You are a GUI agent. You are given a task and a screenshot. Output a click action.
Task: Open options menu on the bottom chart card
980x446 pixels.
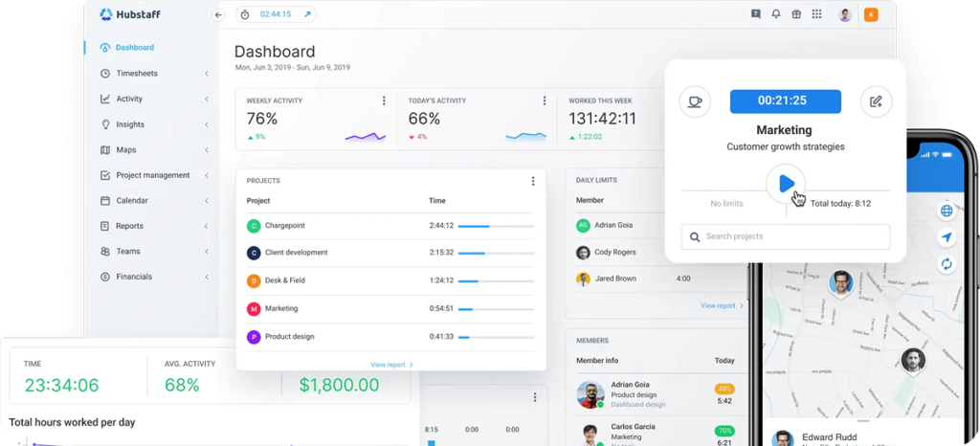pos(534,397)
